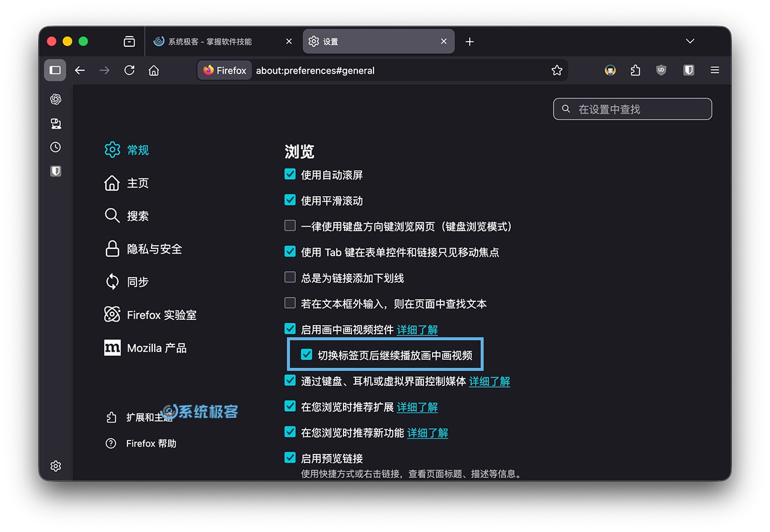Open the Bitwarden toolbar extension
This screenshot has height=532, width=770.
(688, 70)
